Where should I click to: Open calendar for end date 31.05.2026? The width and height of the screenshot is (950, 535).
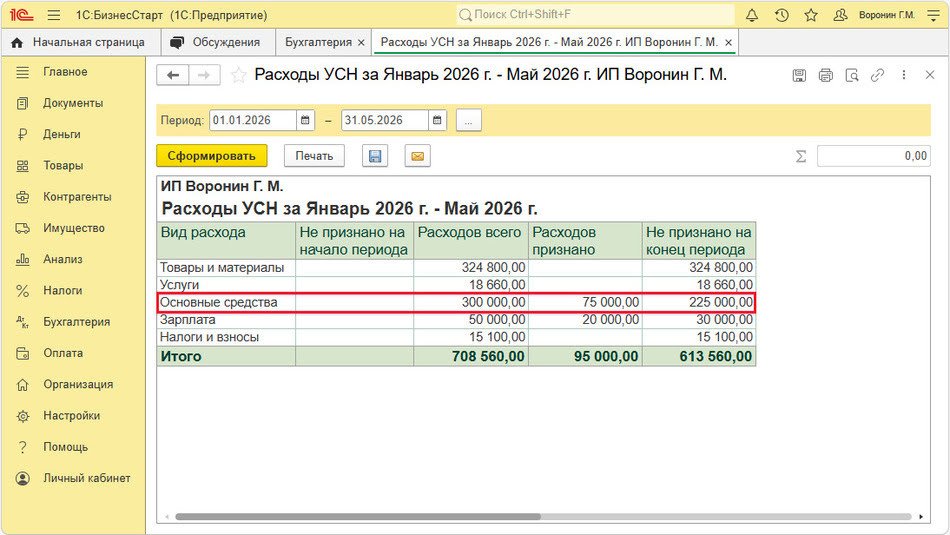pos(437,120)
